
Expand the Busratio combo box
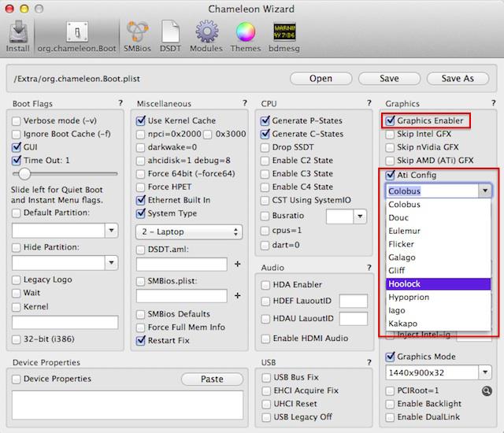pos(360,216)
